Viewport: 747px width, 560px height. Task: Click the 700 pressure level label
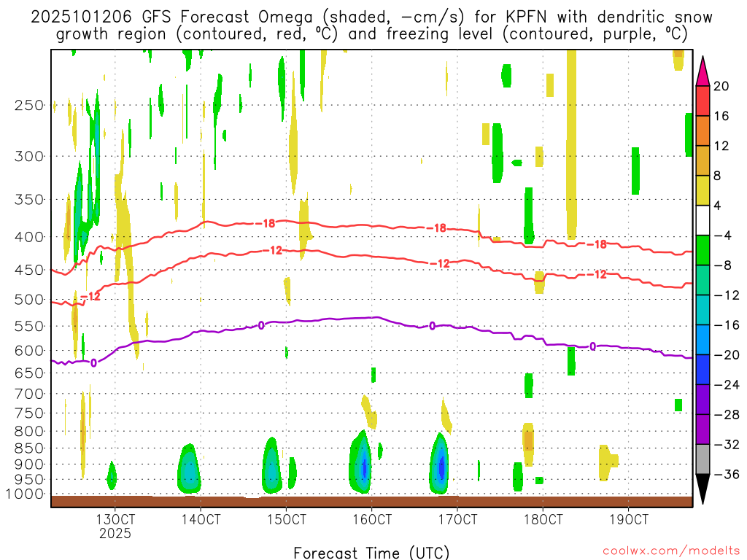[x=29, y=394]
